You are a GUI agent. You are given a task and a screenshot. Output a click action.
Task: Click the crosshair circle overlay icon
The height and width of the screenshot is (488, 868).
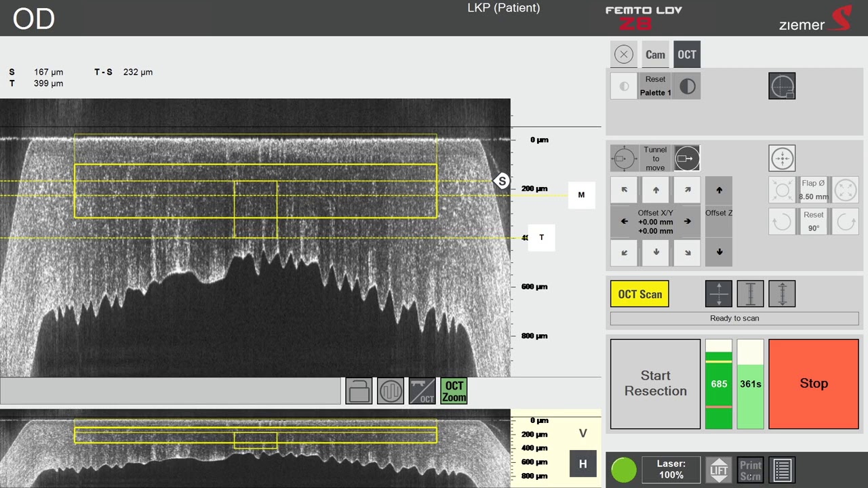tap(782, 86)
